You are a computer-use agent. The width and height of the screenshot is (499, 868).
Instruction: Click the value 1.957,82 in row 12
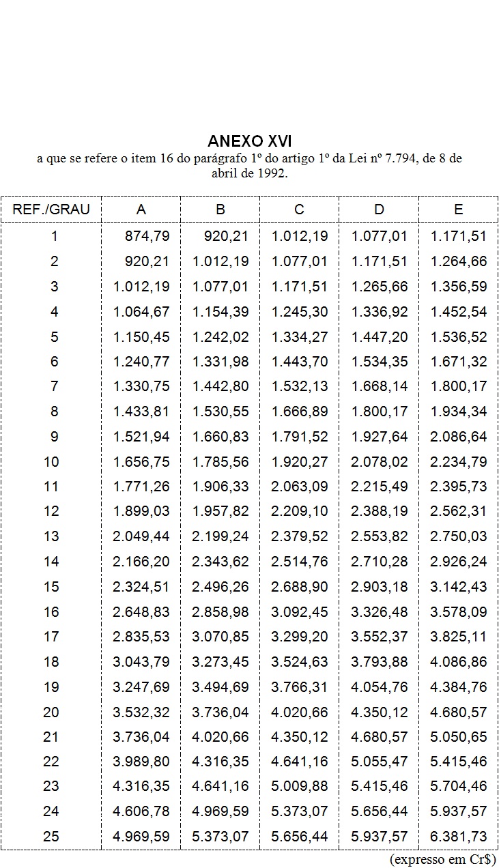pos(220,511)
